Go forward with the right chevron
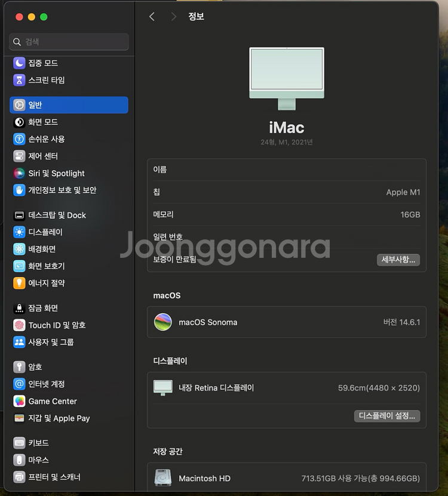448x496 pixels. [x=173, y=17]
